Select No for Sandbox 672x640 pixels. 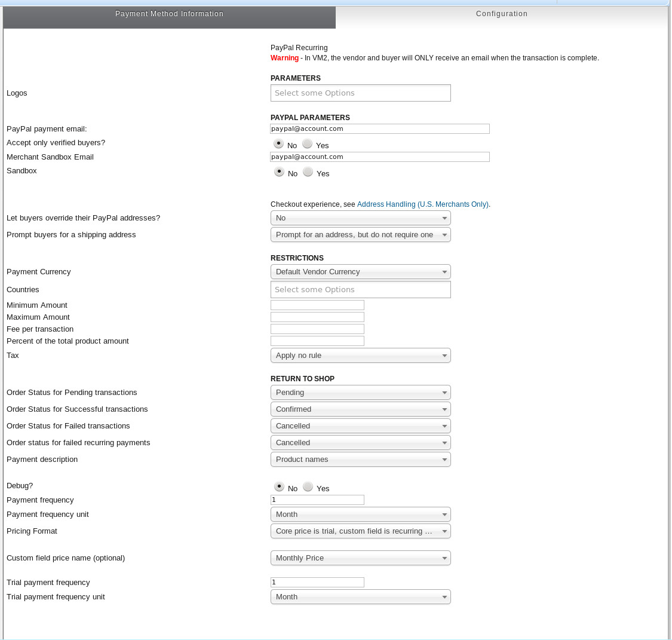pos(279,172)
